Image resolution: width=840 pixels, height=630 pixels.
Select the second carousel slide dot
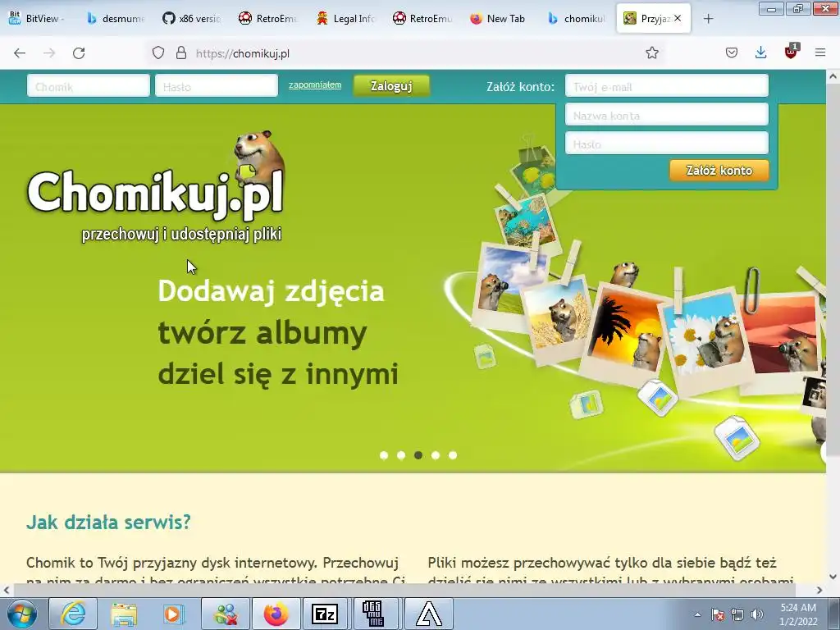pyautogui.click(x=401, y=455)
